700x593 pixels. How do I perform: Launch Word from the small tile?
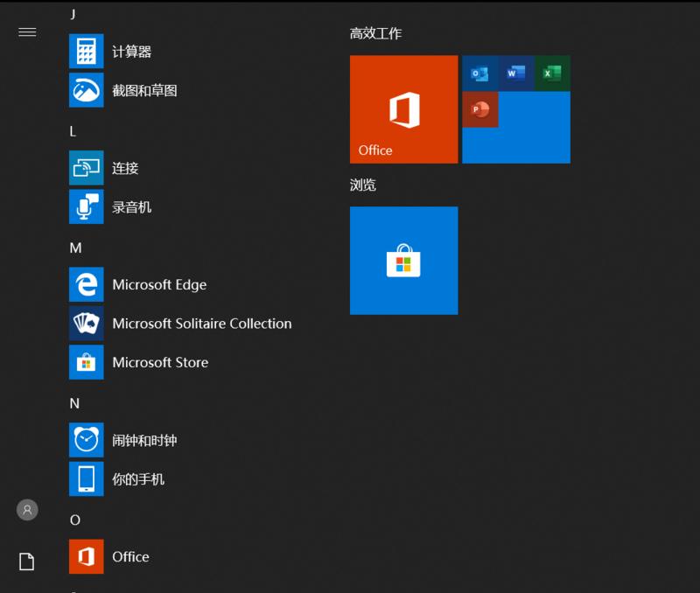(516, 73)
